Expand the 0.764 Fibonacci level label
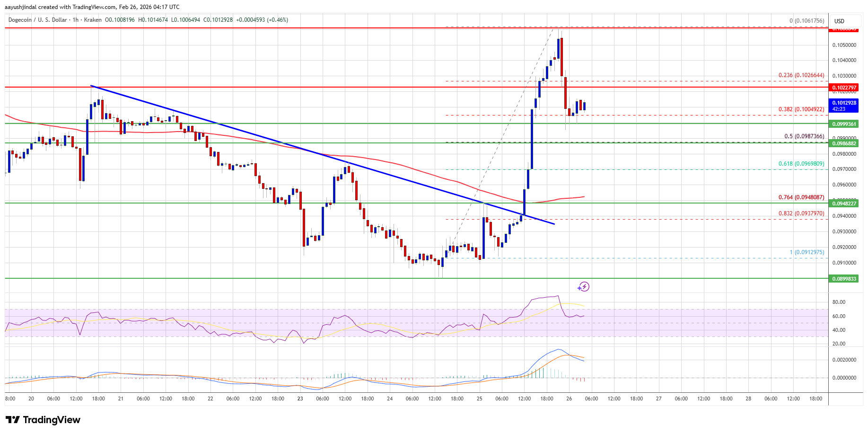 (801, 197)
